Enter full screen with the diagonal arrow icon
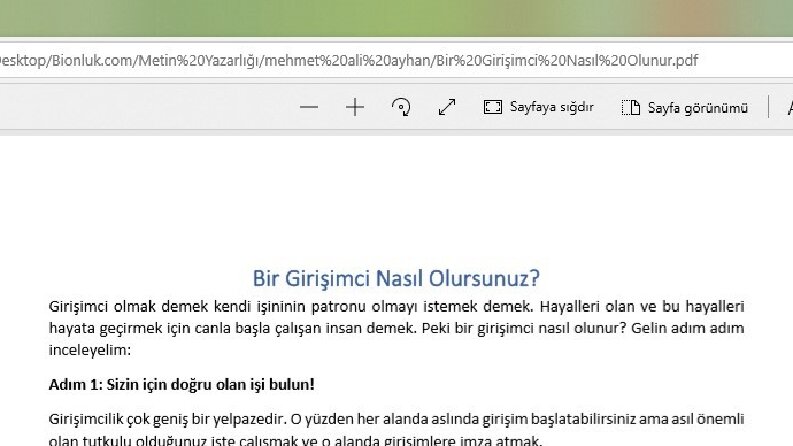This screenshot has width=793, height=446. click(x=447, y=107)
